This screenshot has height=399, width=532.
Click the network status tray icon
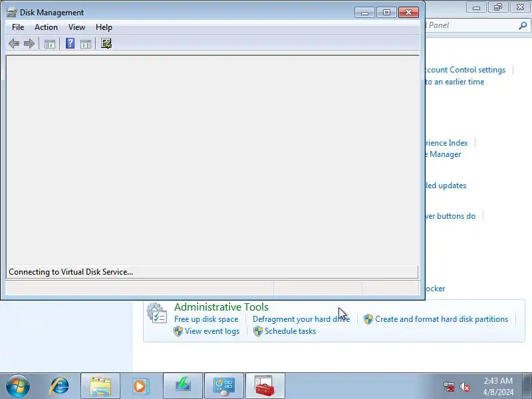tap(448, 386)
